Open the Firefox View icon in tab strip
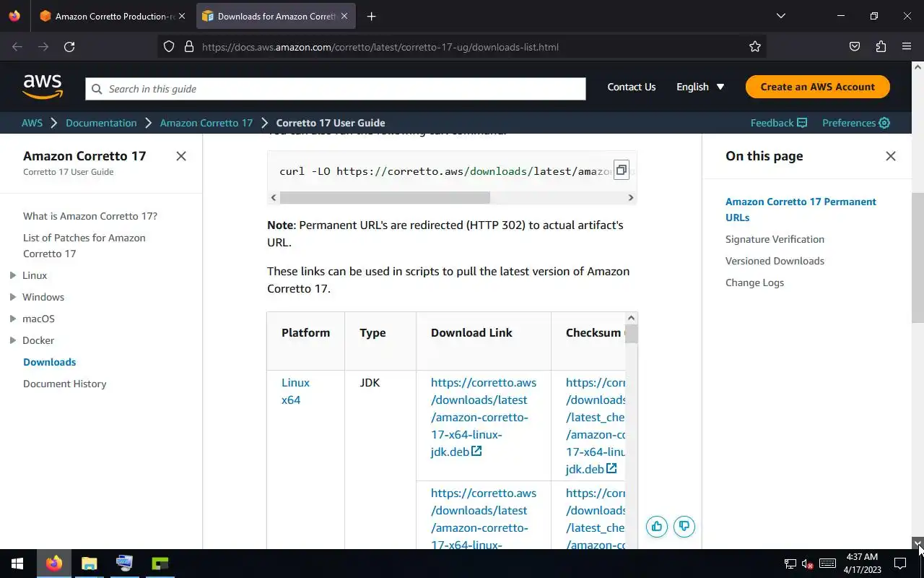 [14, 16]
